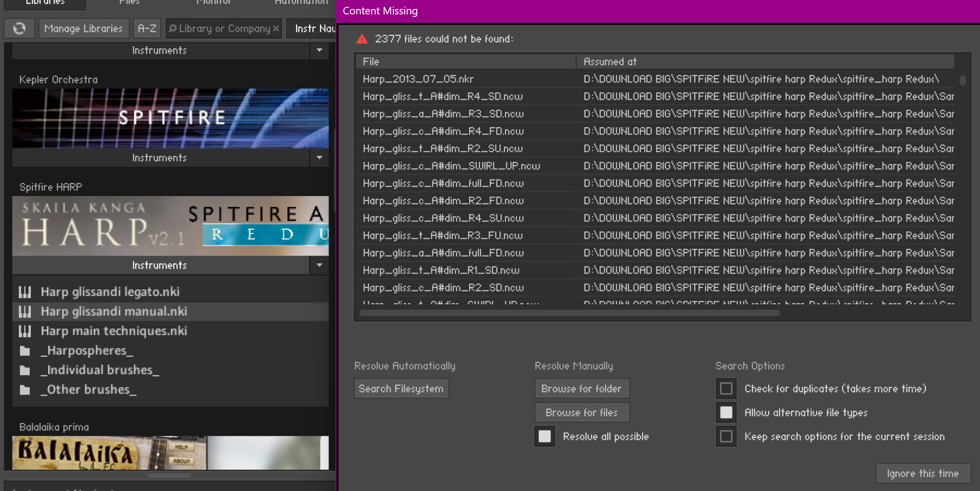Enable Check for duplicates option
This screenshot has width=980, height=491.
click(x=726, y=389)
